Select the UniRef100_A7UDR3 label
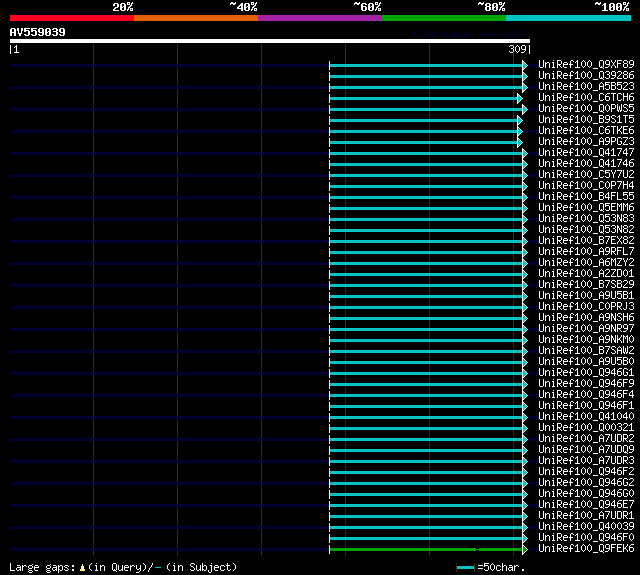The height and width of the screenshot is (575, 640). point(586,461)
